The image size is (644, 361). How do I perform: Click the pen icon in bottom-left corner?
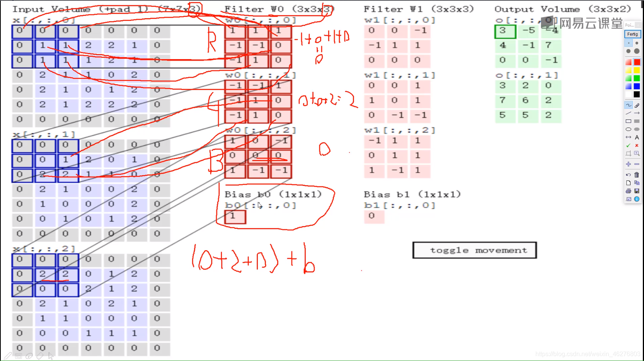pyautogui.click(x=8, y=356)
